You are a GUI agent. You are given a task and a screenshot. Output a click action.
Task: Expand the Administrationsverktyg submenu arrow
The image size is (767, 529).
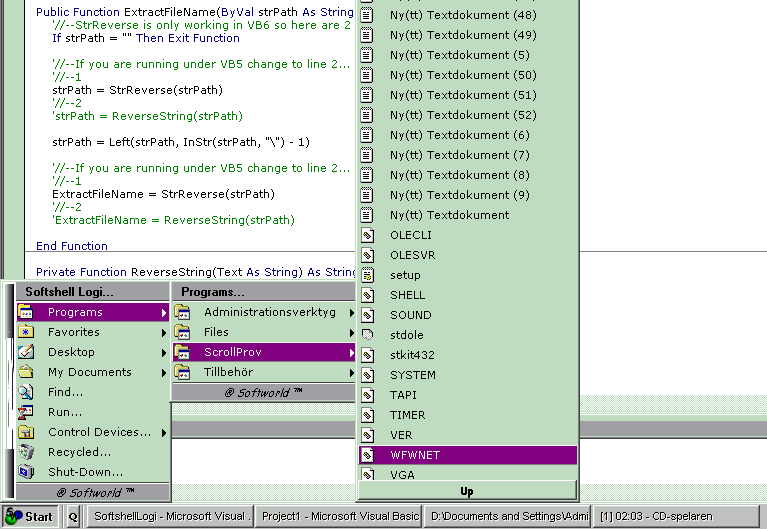(351, 312)
